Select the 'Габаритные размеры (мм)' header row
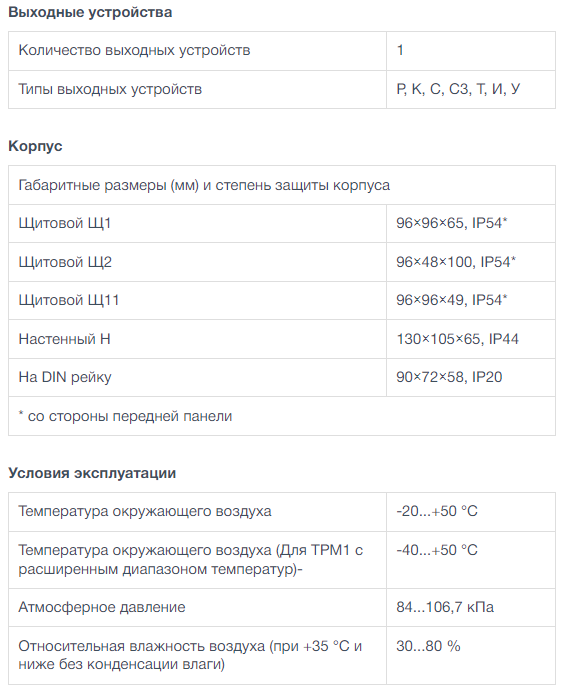The height and width of the screenshot is (696, 567). click(x=282, y=185)
